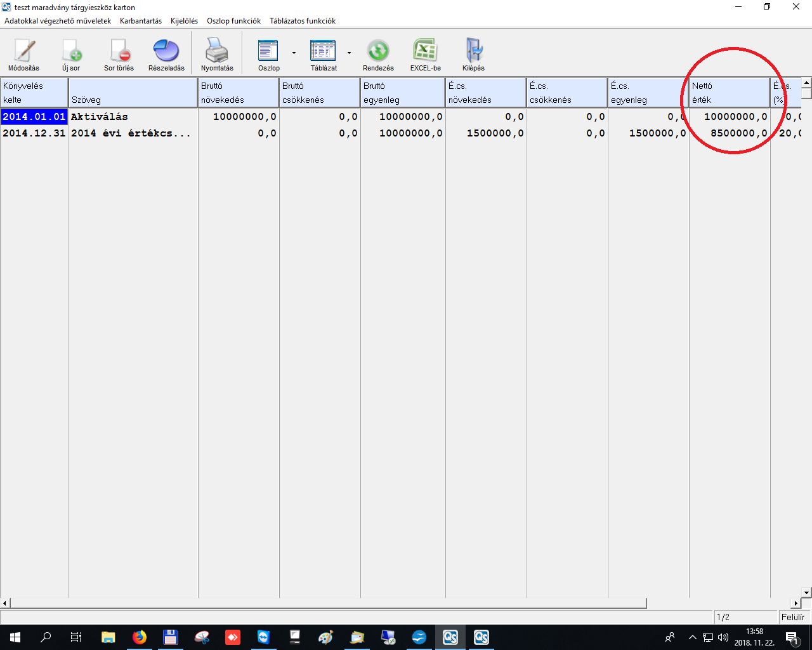Delete row using Sor törlés icon

tap(119, 51)
